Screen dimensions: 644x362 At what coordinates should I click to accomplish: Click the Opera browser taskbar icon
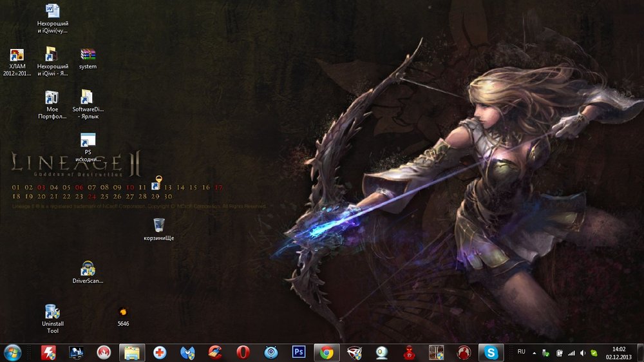coord(243,352)
